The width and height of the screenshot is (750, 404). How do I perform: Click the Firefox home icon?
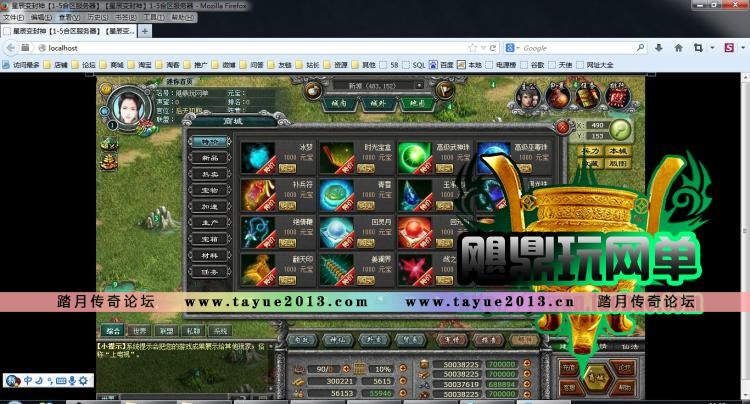(678, 48)
